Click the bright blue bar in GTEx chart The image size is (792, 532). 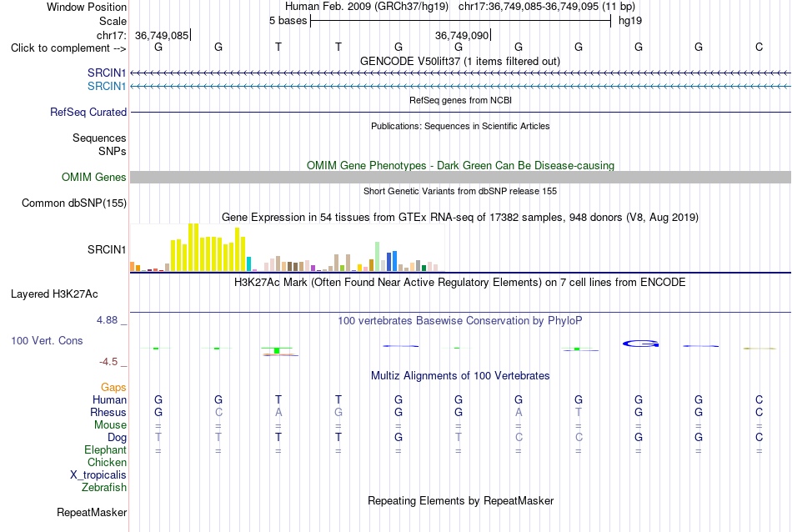coord(394,261)
